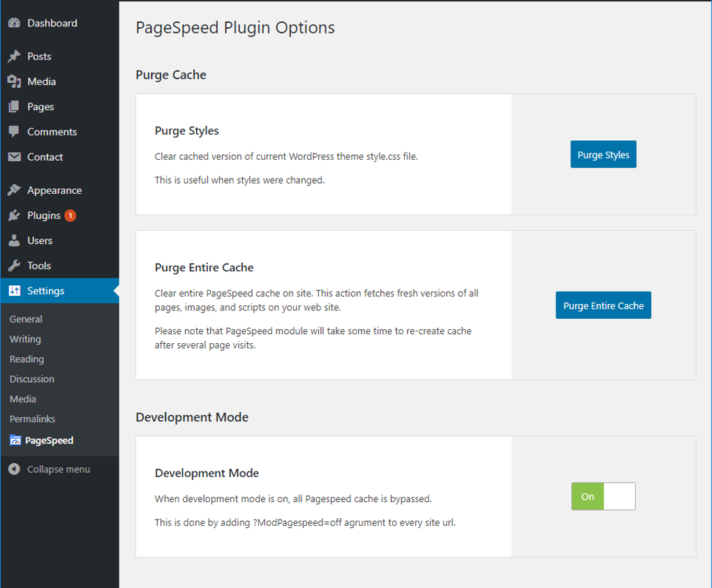Open the Dashboard using its gauge icon
Image resolution: width=712 pixels, height=588 pixels.
(14, 23)
